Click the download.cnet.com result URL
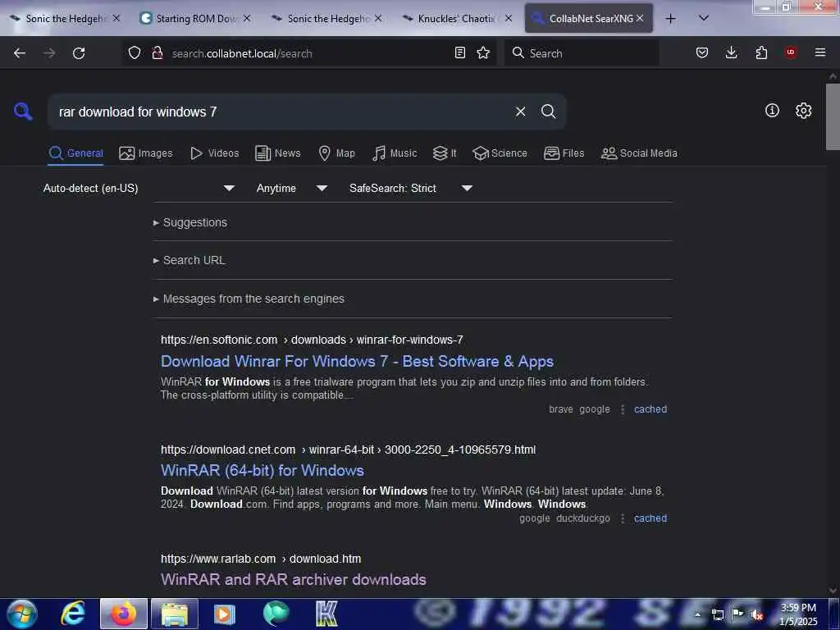The height and width of the screenshot is (630, 840). (348, 450)
